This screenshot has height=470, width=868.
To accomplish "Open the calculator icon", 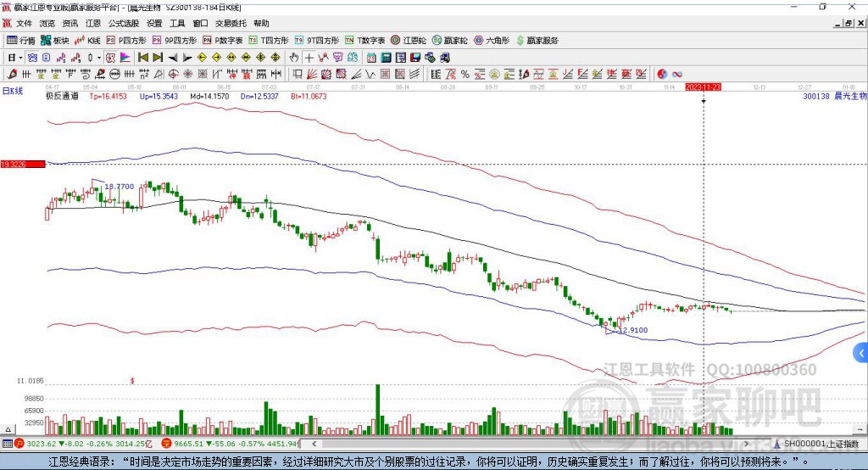I will click(x=387, y=58).
